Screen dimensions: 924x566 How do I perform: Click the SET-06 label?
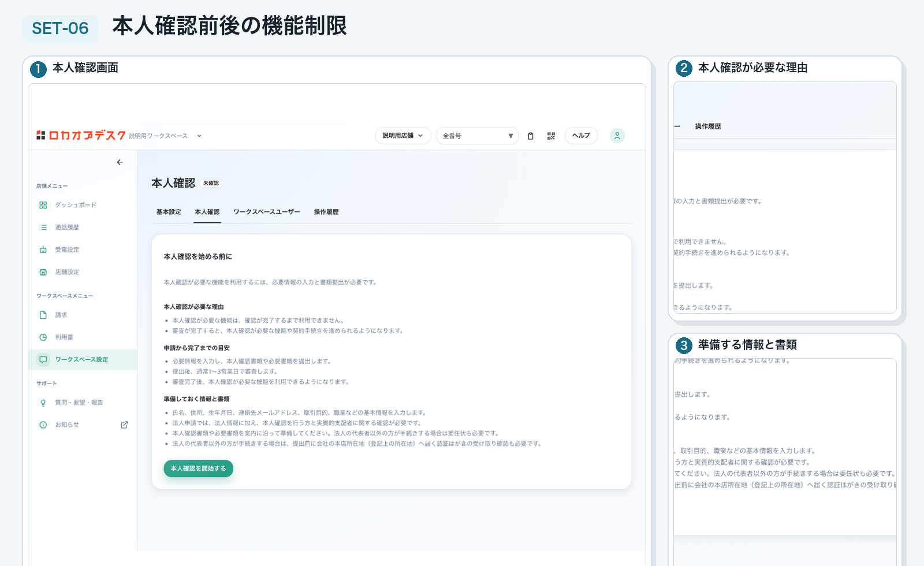coord(60,28)
